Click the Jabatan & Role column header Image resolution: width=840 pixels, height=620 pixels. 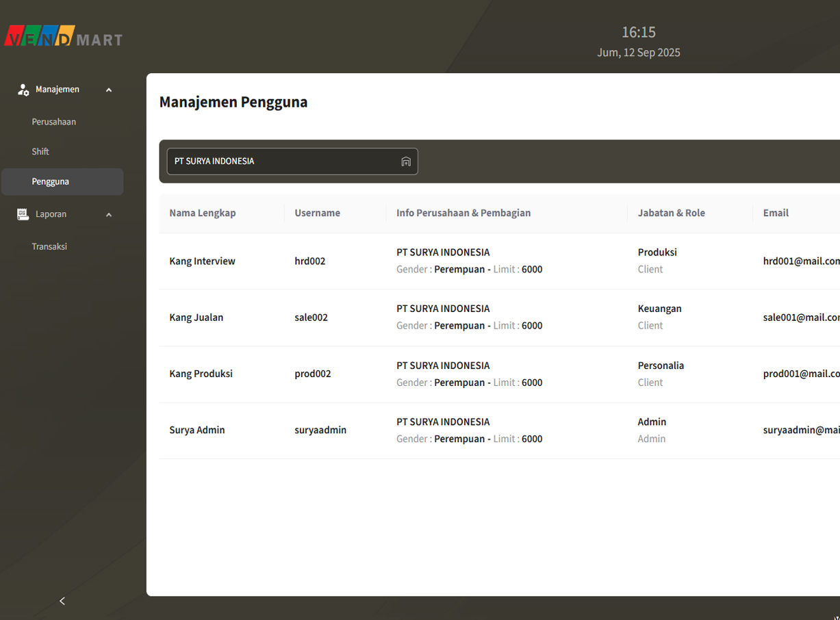671,213
